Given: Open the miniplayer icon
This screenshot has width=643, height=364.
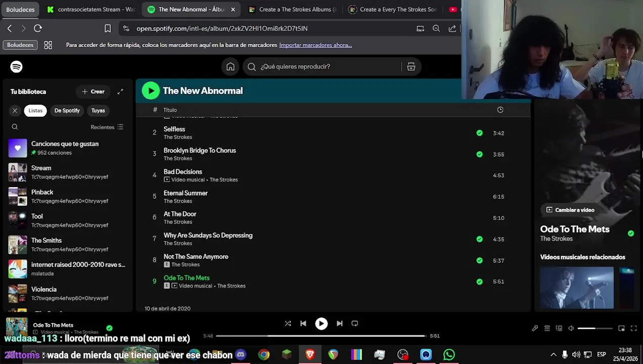Looking at the screenshot, I should (x=622, y=329).
